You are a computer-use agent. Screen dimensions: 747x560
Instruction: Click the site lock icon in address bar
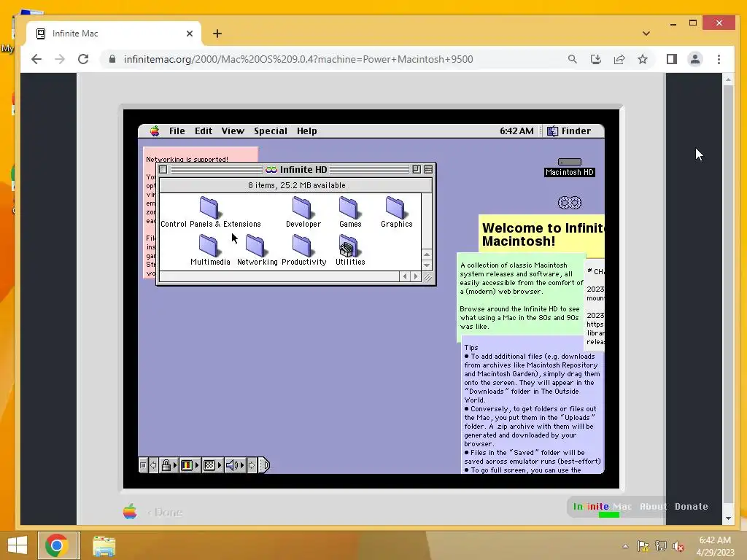coord(112,59)
